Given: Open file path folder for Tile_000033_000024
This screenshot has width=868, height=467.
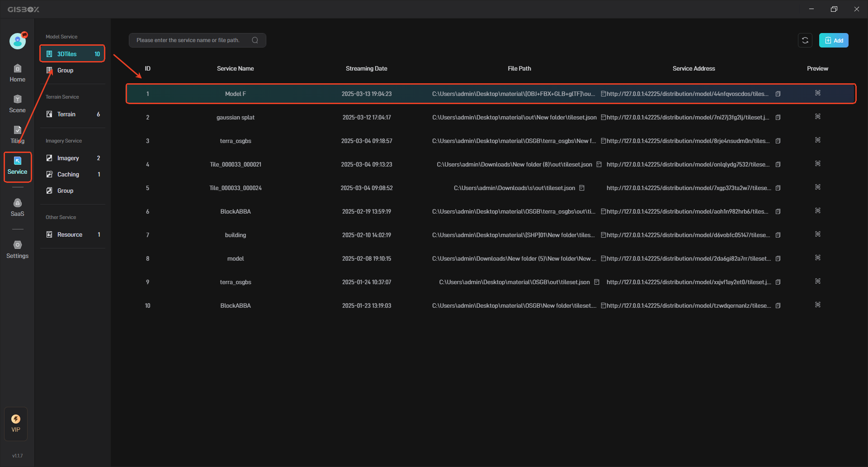Looking at the screenshot, I should [582, 188].
